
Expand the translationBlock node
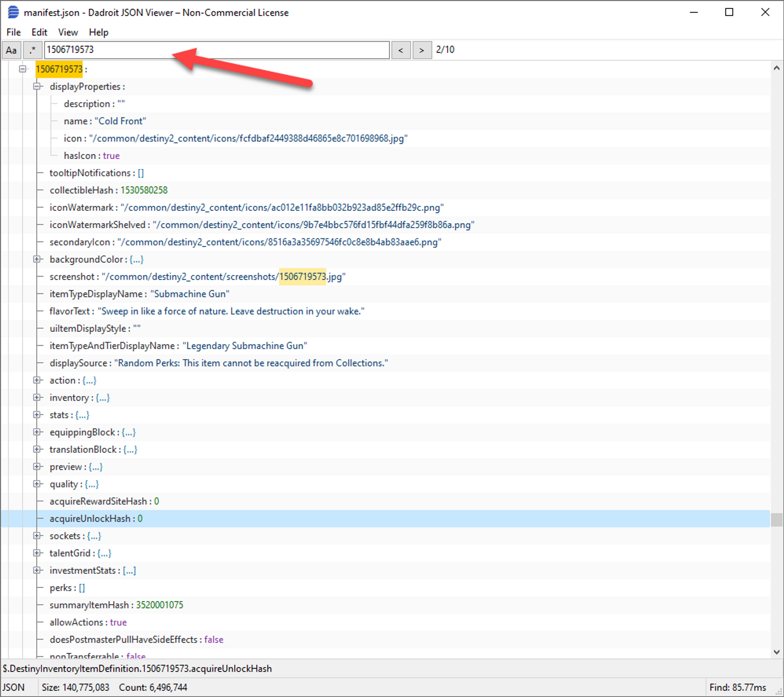(37, 449)
